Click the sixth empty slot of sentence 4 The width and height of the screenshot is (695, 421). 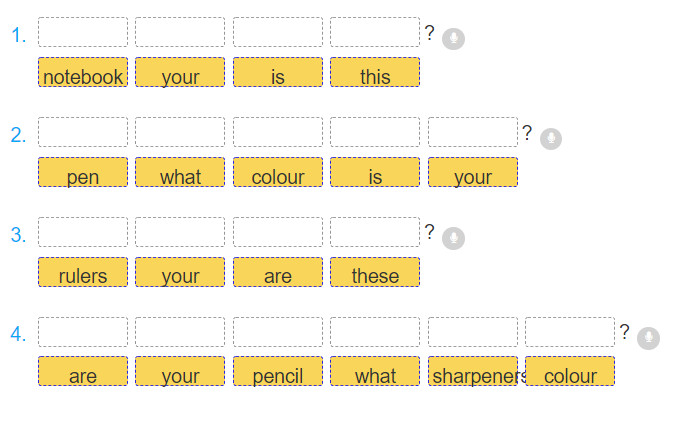570,332
